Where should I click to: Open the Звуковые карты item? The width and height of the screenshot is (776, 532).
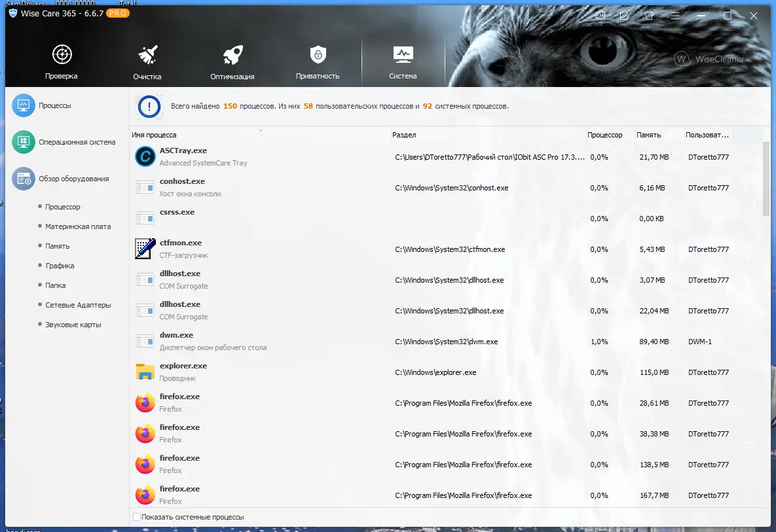(73, 325)
